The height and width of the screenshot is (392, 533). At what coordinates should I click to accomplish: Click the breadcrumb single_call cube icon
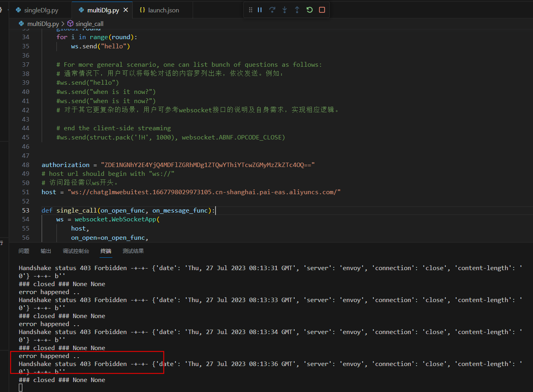[x=70, y=24]
